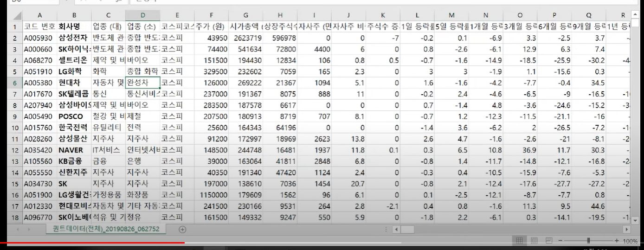Switch to Page Layout view

point(534,241)
